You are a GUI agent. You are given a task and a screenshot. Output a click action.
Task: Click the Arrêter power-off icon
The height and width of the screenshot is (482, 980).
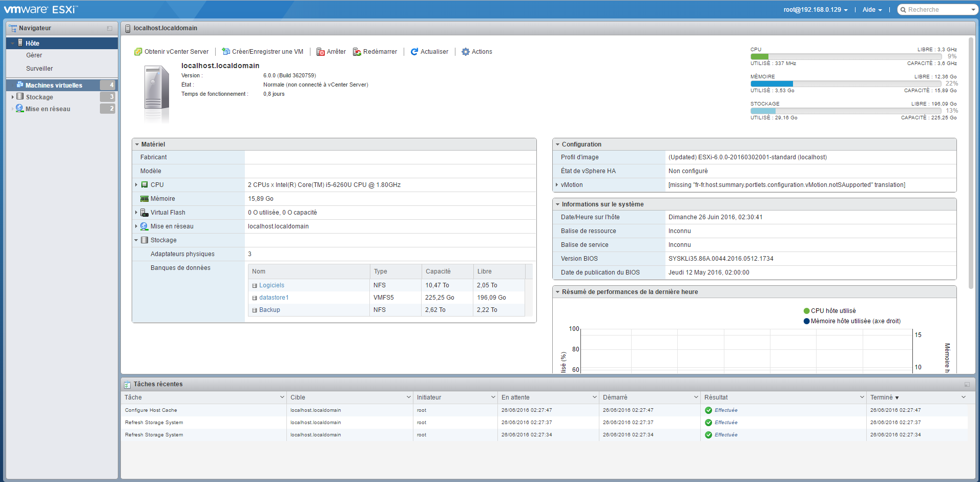point(320,52)
